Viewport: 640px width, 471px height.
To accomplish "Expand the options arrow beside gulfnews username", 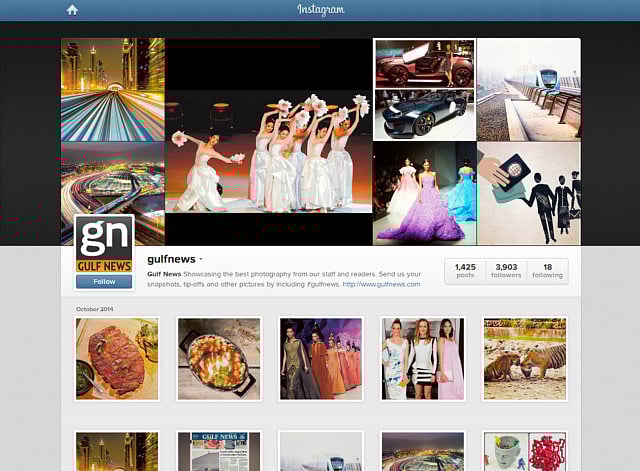I will coord(201,259).
